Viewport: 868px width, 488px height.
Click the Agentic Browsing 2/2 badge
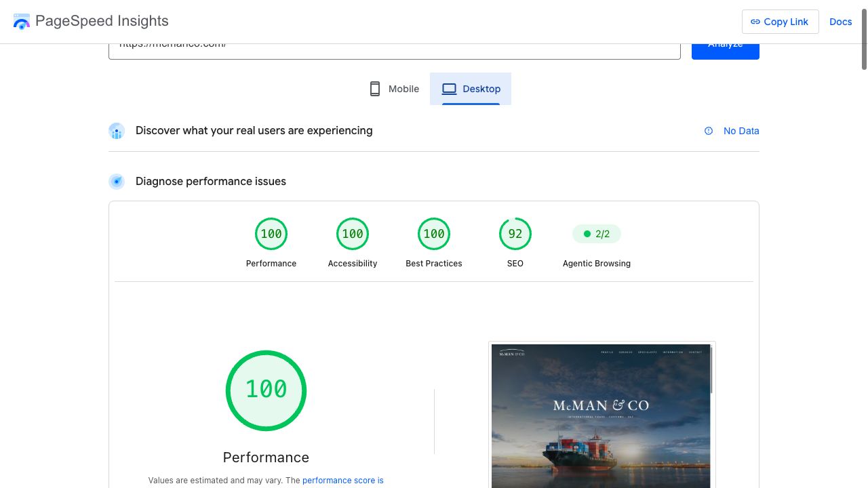click(597, 234)
